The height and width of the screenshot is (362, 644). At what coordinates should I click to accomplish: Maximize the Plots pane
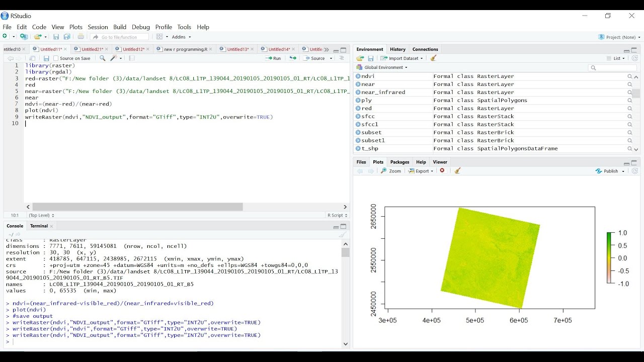point(634,162)
